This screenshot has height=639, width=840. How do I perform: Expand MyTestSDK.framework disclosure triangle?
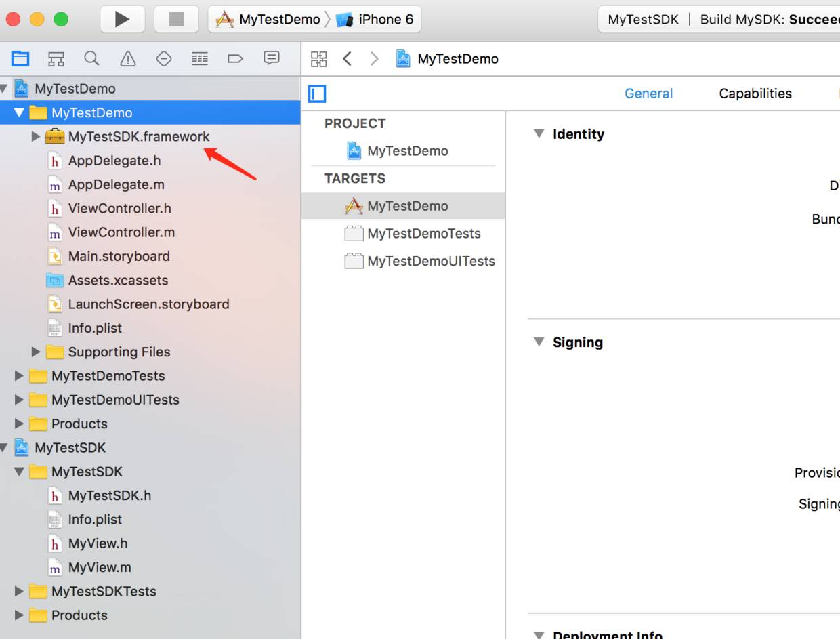(36, 136)
